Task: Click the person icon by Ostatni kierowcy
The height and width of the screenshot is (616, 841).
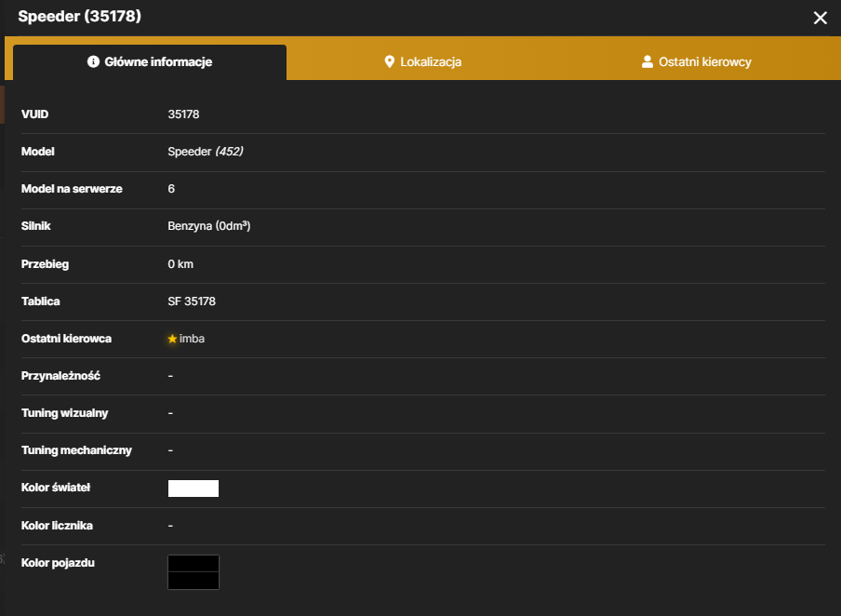Action: click(647, 61)
